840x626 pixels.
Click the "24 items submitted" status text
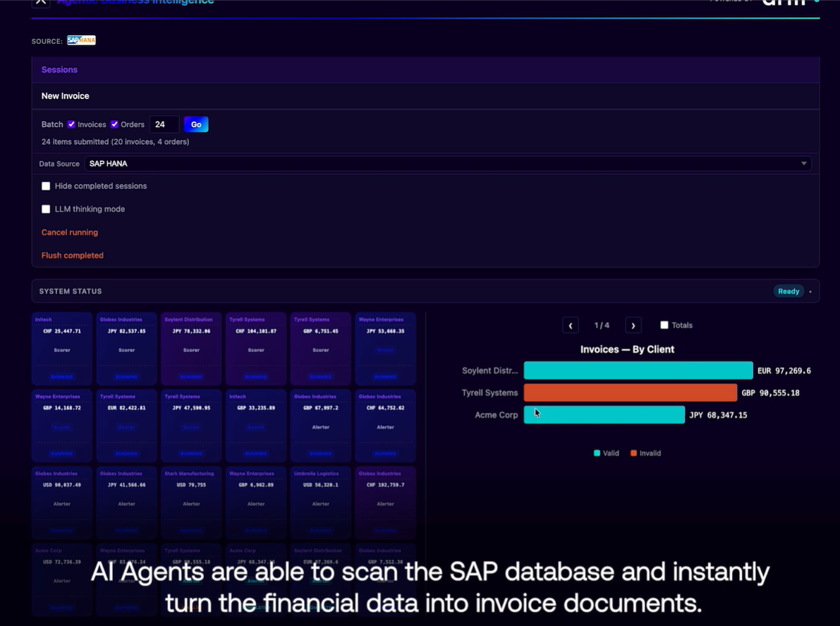pyautogui.click(x=115, y=141)
